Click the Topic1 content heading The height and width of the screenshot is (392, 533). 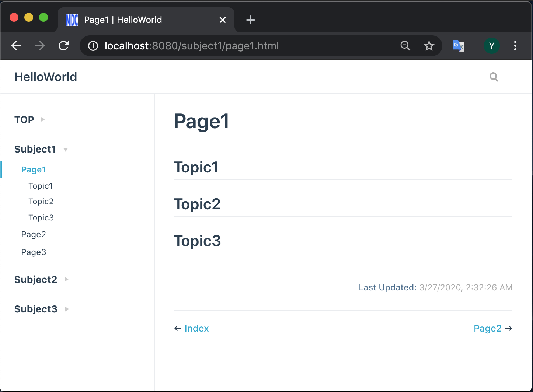[196, 167]
